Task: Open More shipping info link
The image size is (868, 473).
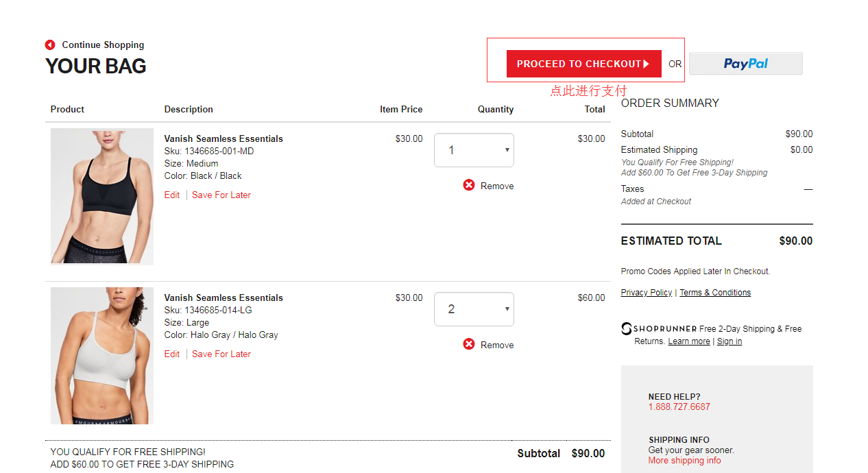Action: [684, 461]
